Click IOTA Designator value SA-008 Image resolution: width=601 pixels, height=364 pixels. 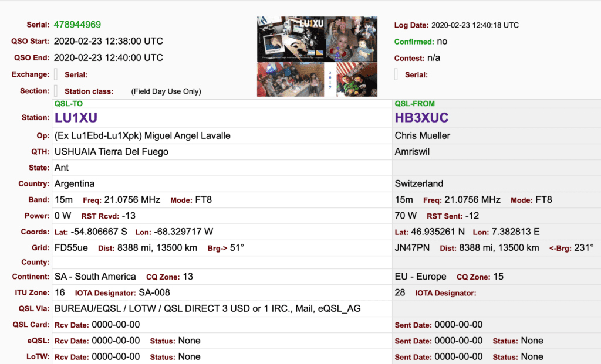(x=154, y=292)
